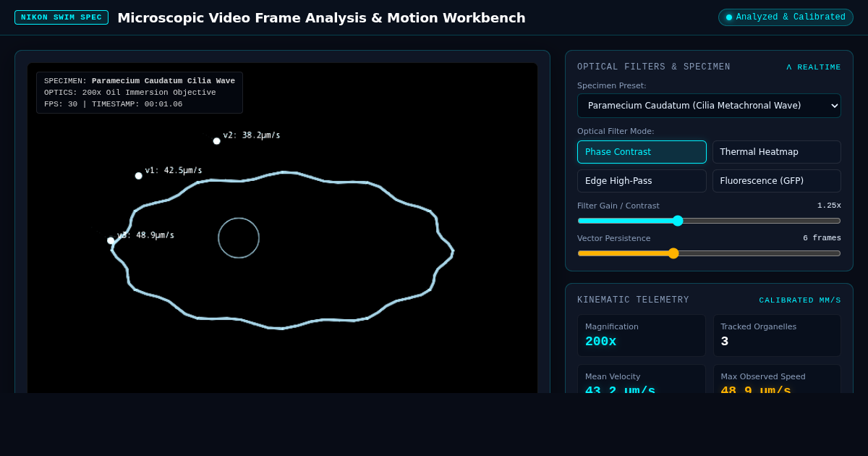This screenshot has width=868, height=456.
Task: Select the Thermal Heatmap filter mode
Action: pyautogui.click(x=777, y=152)
